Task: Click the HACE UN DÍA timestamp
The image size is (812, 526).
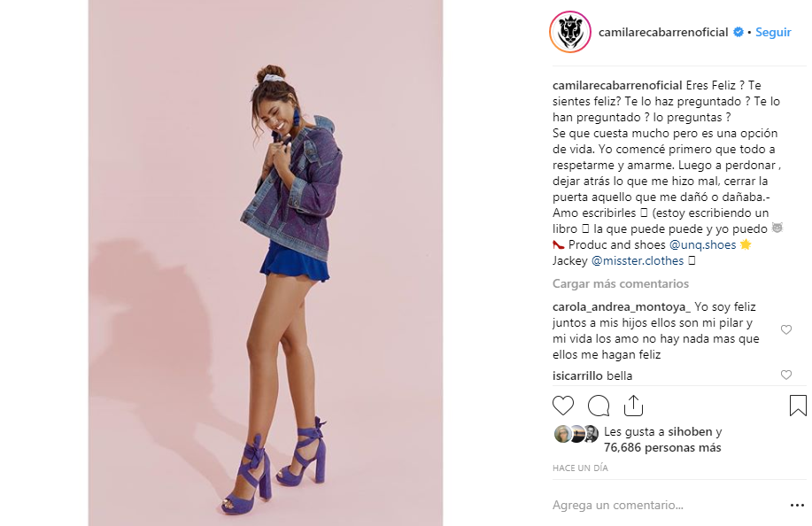Action: pos(580,468)
